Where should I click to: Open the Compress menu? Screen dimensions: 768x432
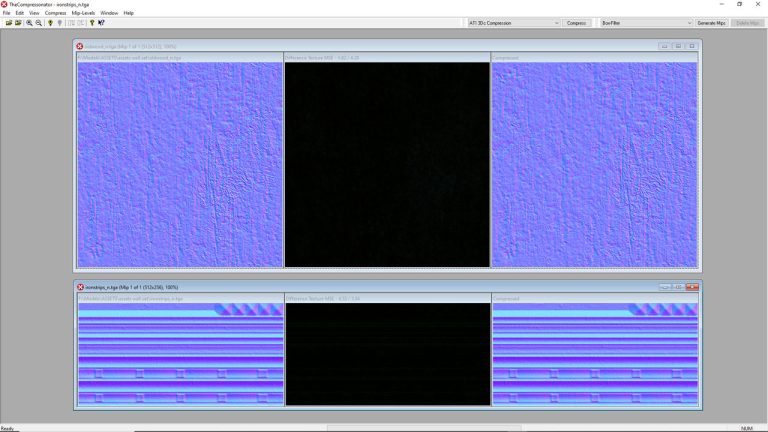coord(55,13)
